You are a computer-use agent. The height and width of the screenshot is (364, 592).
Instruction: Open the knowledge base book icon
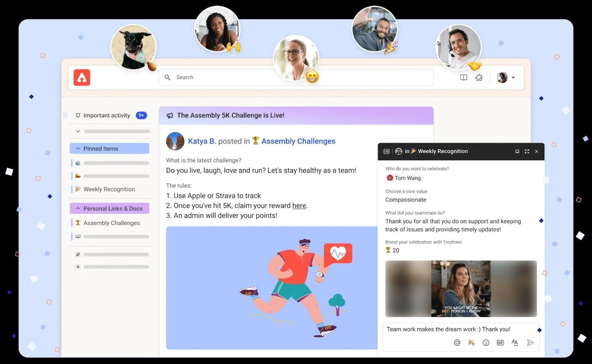(463, 77)
